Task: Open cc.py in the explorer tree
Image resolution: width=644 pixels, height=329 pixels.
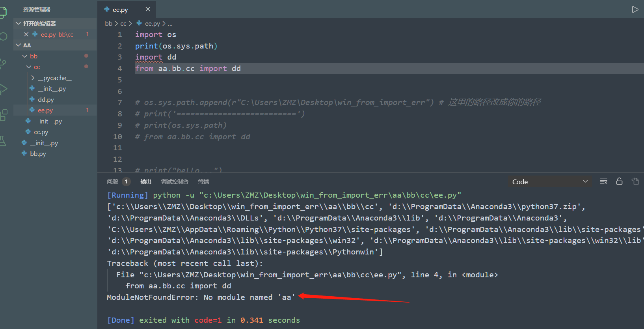Action: point(55,132)
